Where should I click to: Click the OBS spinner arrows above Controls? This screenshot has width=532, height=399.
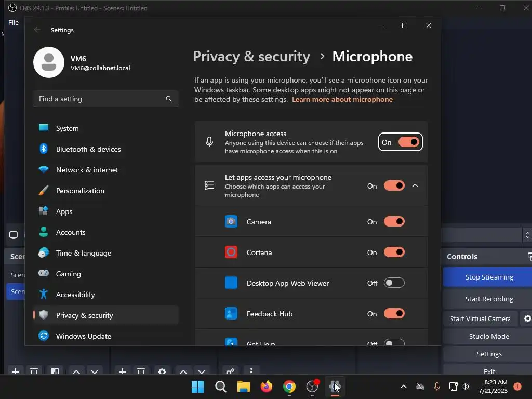[527, 235]
